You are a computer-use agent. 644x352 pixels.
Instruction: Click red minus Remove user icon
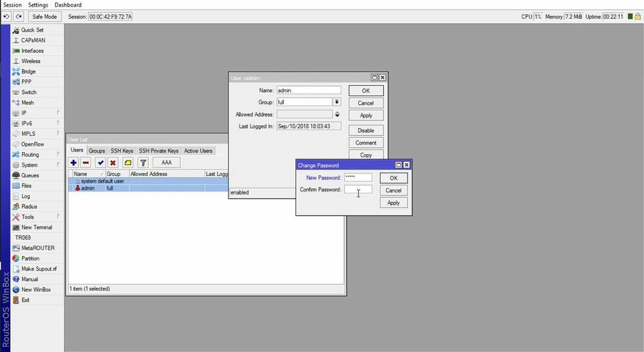[x=86, y=163]
